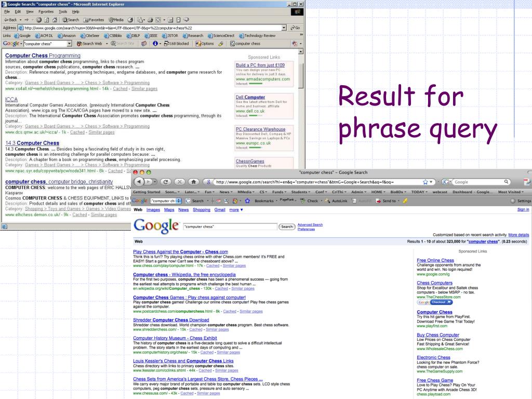Expand the Students bookmarks folder
This screenshot has height=399, width=532.
click(x=301, y=192)
